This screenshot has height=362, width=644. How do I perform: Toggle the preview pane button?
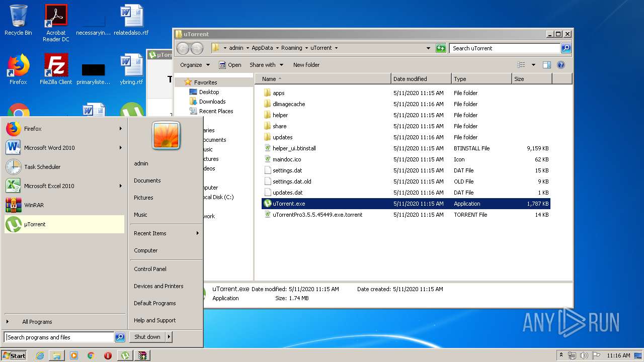(547, 65)
